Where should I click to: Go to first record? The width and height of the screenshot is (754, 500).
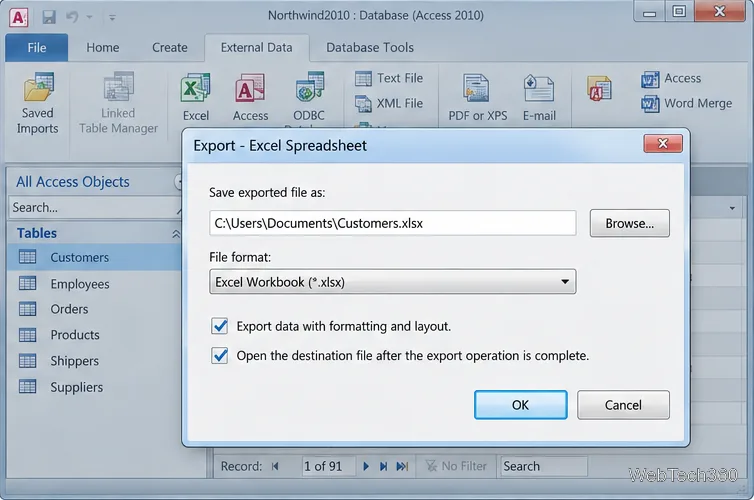click(x=275, y=466)
